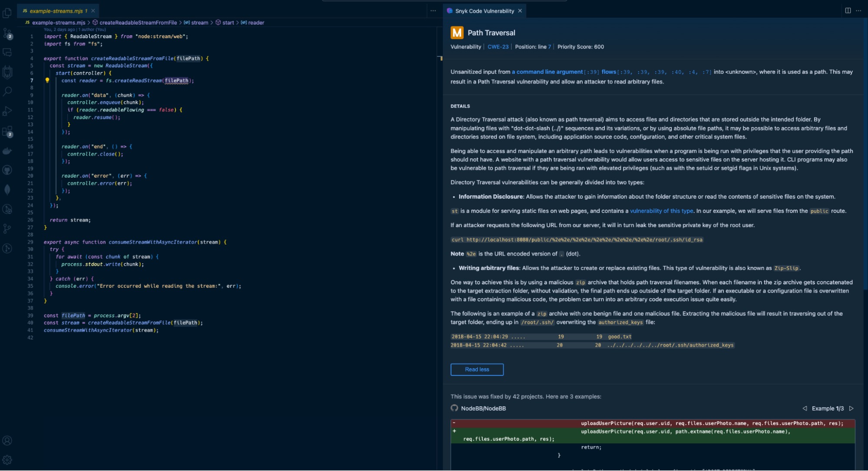Open editor more actions ellipsis menu
Viewport: 868px width, 471px height.
tap(433, 11)
